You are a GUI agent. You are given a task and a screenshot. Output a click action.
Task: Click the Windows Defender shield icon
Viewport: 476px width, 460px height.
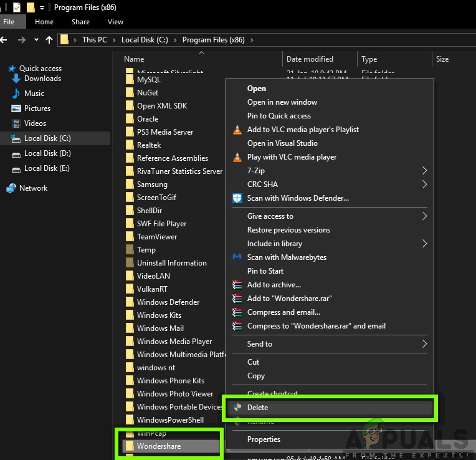(x=237, y=198)
